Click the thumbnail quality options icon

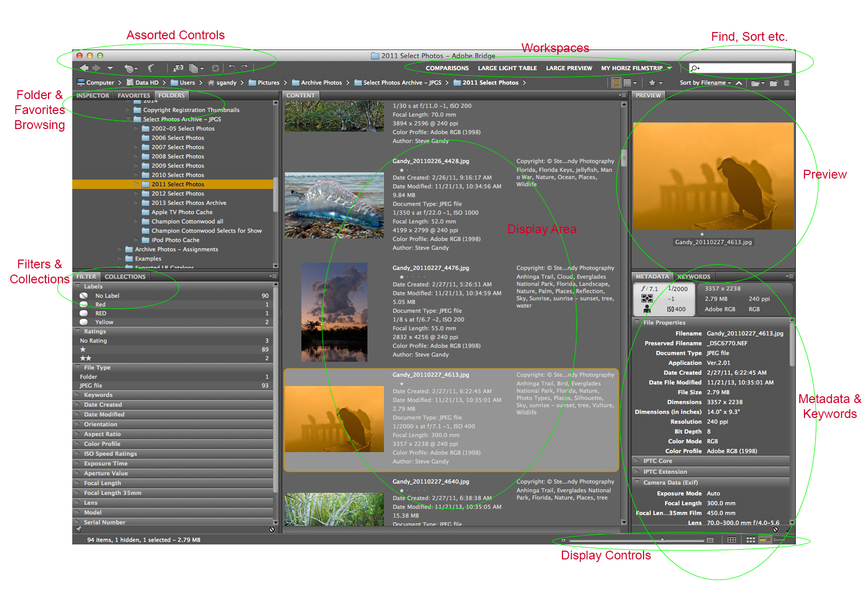click(628, 83)
